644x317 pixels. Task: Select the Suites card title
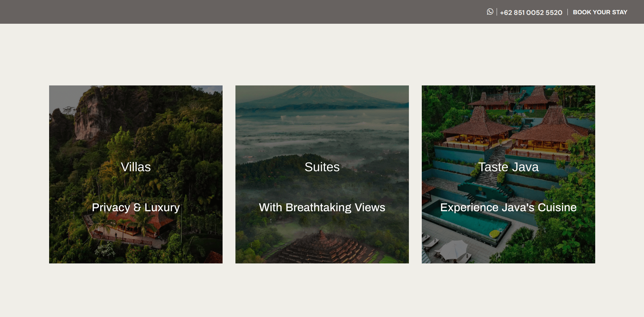[322, 167]
